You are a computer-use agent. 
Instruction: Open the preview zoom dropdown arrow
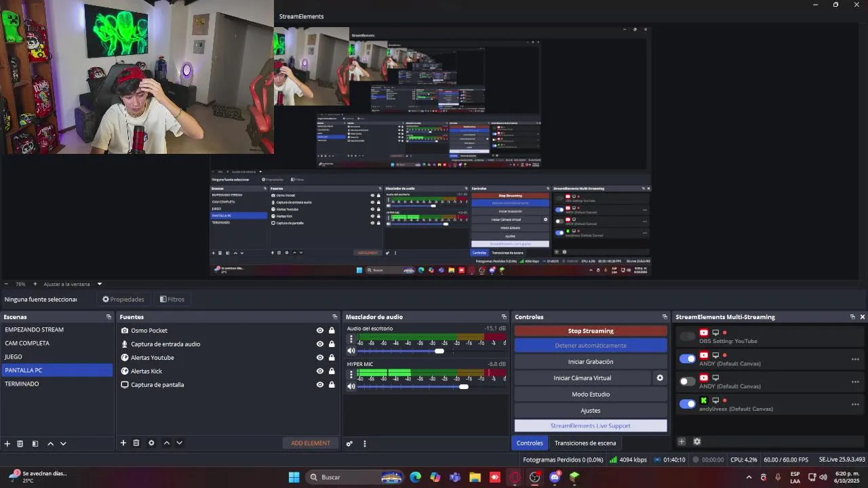(x=99, y=284)
